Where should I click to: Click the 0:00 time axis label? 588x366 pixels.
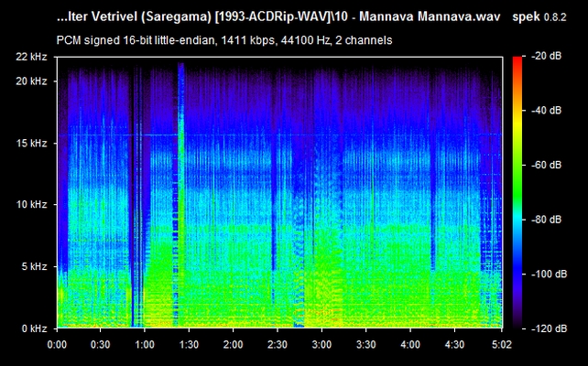[x=57, y=344]
